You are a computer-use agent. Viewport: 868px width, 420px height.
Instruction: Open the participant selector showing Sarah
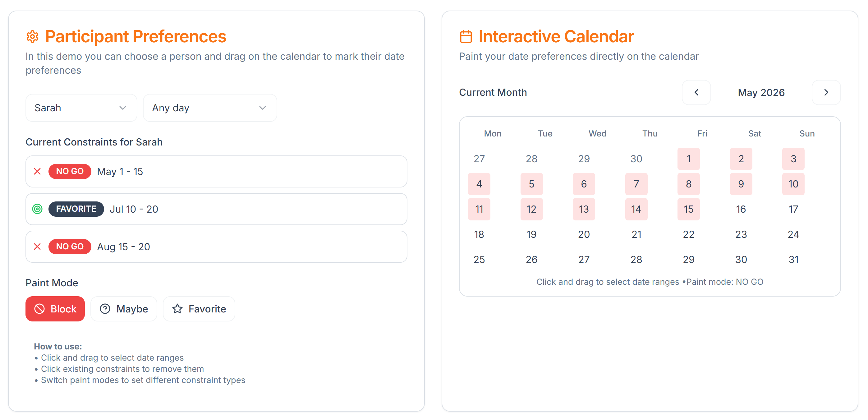click(x=81, y=108)
